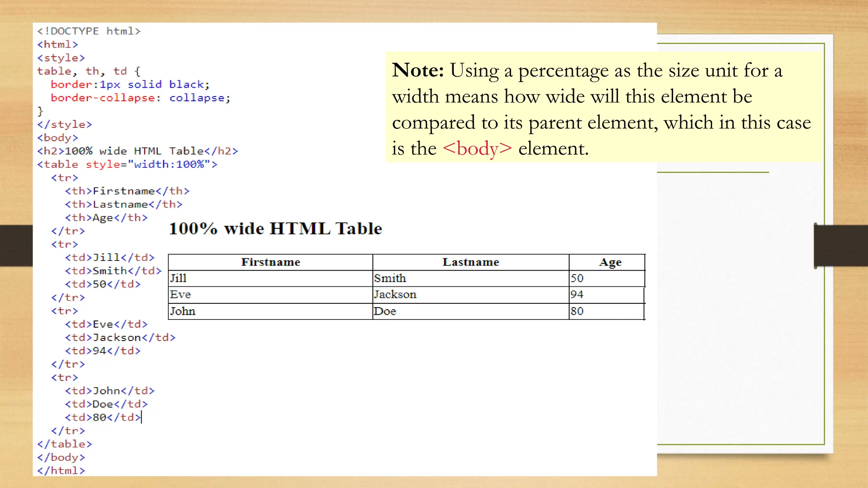Click the '<table style="width:100%">' code line
The height and width of the screenshot is (488, 868).
pos(127,164)
